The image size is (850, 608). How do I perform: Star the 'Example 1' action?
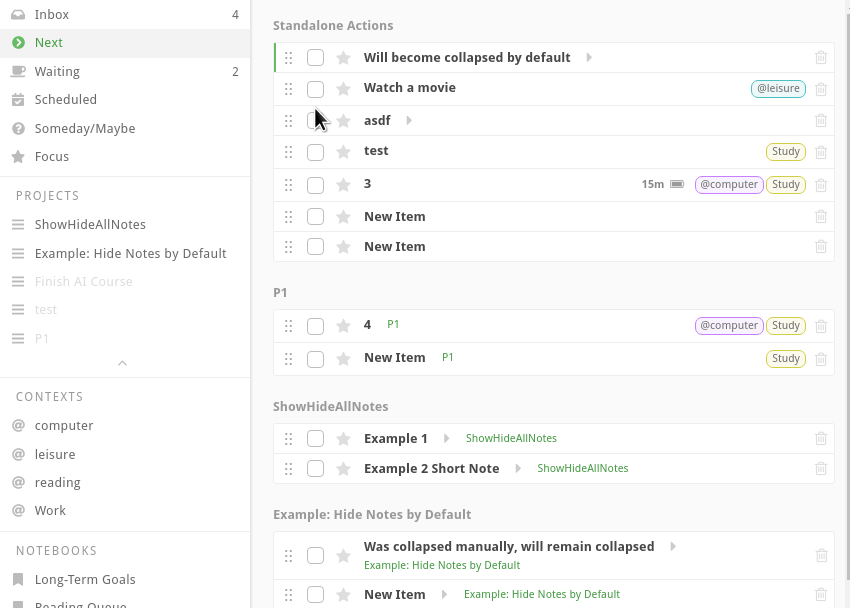click(x=343, y=439)
